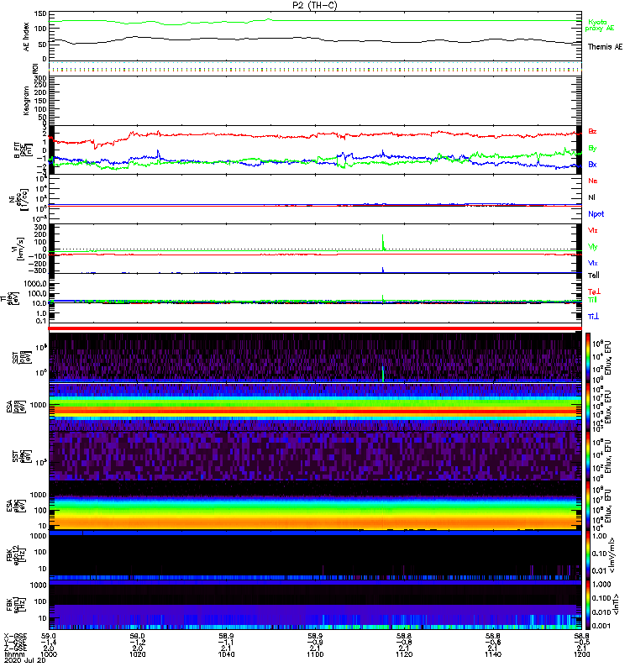
Task: Click the blue Vix velocity legend label
Action: (592, 263)
